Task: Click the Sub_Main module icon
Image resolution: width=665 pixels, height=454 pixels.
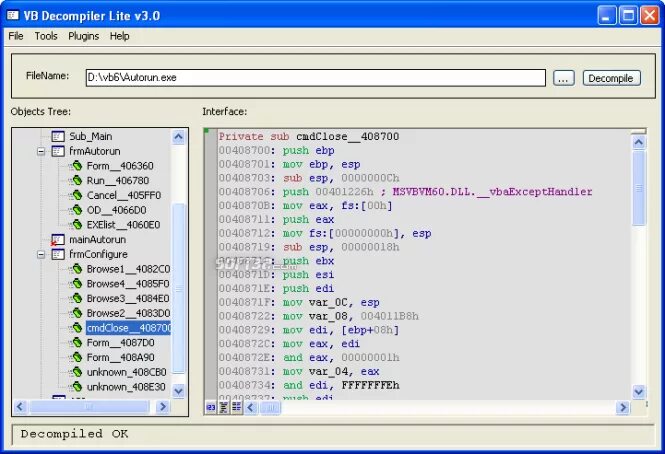Action: click(58, 136)
